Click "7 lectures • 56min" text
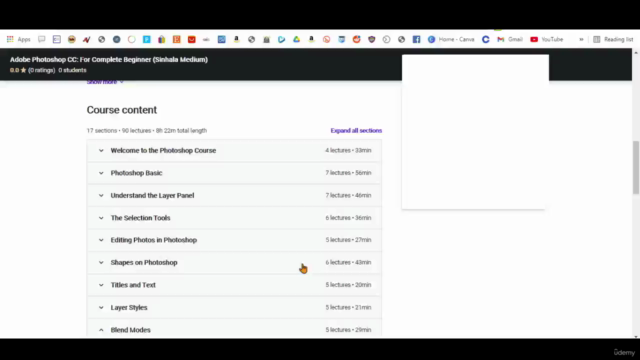The image size is (640, 360). (x=348, y=173)
